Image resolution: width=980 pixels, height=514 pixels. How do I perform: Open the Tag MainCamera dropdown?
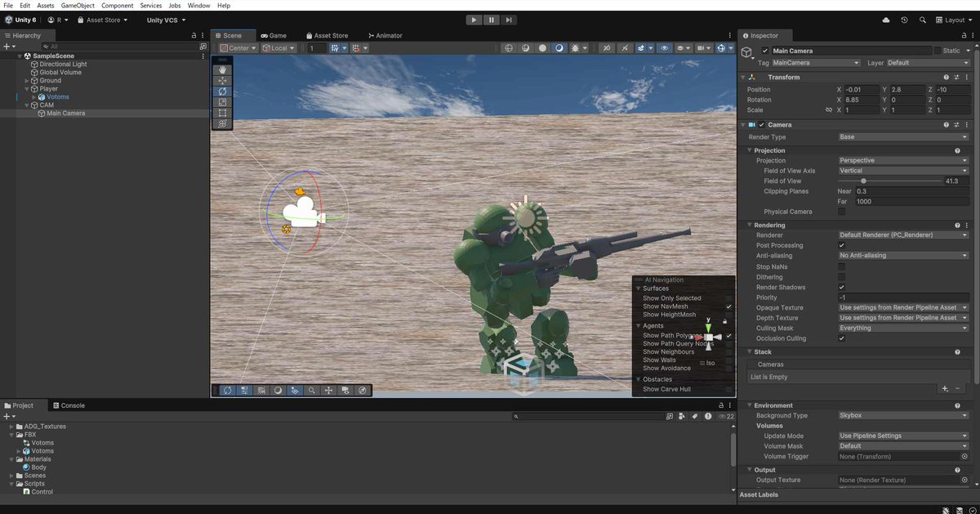817,63
